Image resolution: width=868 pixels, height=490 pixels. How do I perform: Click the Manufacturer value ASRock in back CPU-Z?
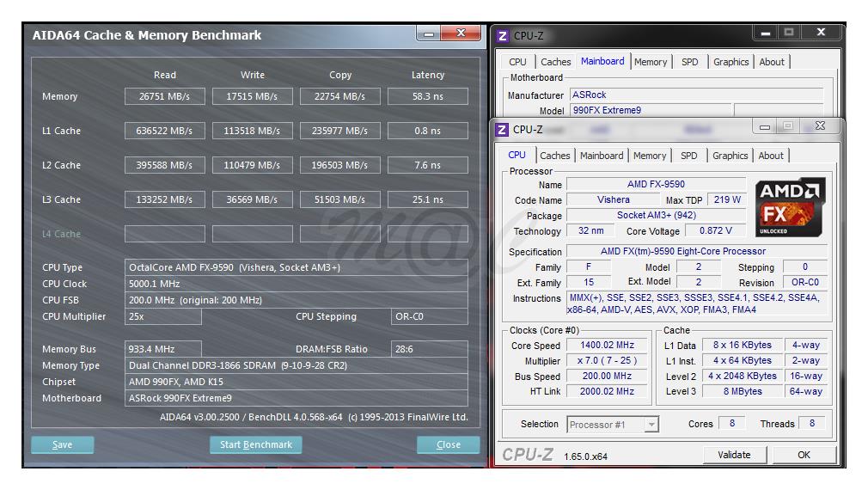click(x=696, y=95)
